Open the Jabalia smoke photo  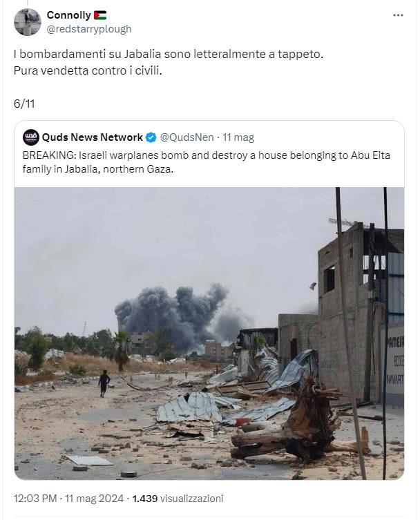click(209, 334)
